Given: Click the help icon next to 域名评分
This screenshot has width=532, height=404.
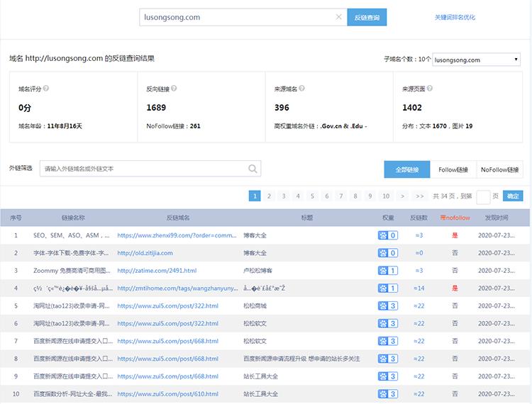Looking at the screenshot, I should click(x=46, y=88).
